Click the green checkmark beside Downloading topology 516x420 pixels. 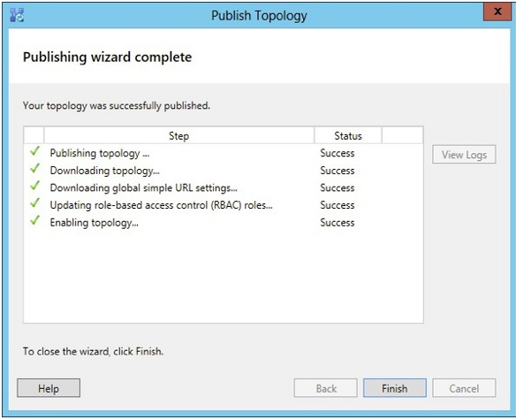(34, 169)
